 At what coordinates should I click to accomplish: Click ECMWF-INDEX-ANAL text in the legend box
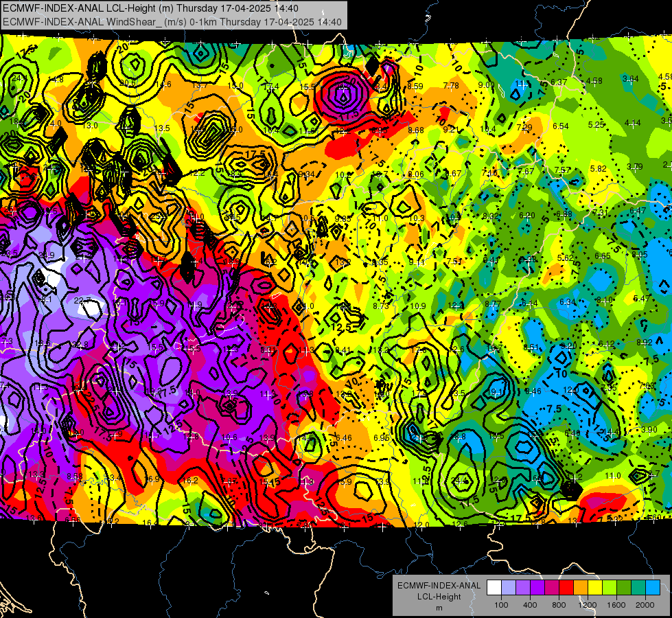click(x=439, y=586)
